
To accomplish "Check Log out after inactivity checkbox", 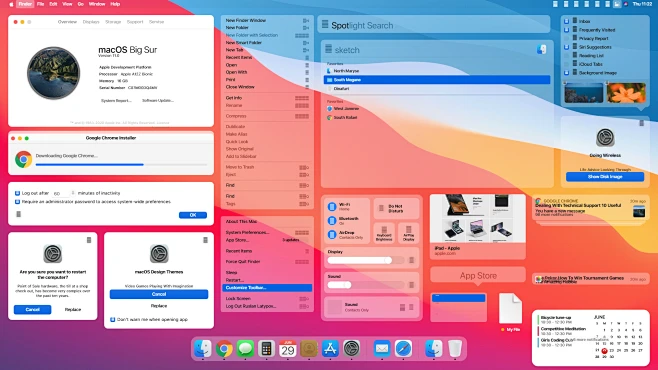I will [x=18, y=193].
